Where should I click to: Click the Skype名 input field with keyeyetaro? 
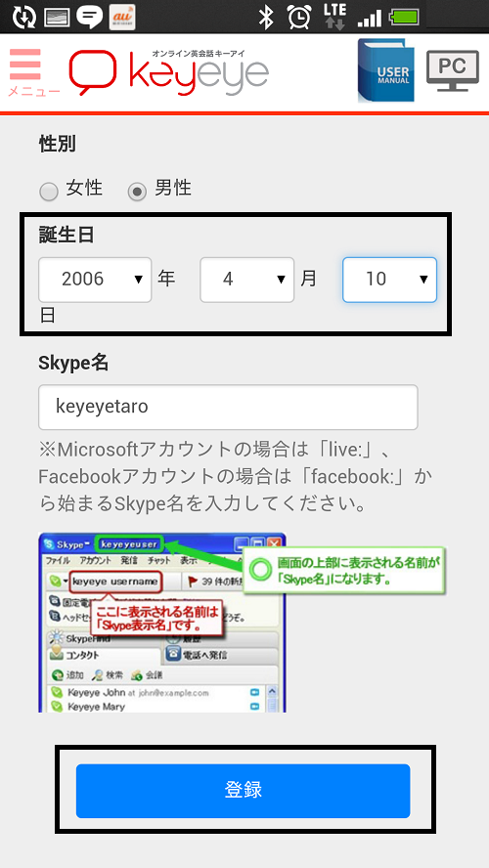pos(228,407)
